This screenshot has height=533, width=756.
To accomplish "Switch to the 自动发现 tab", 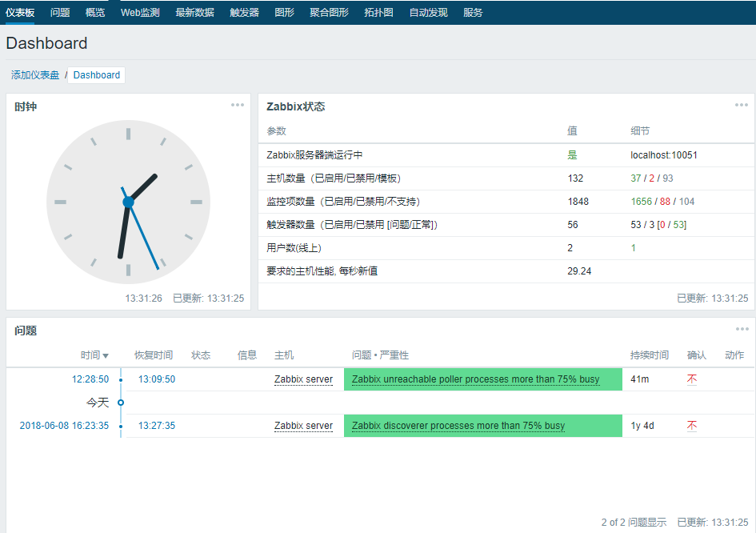I will click(x=427, y=12).
